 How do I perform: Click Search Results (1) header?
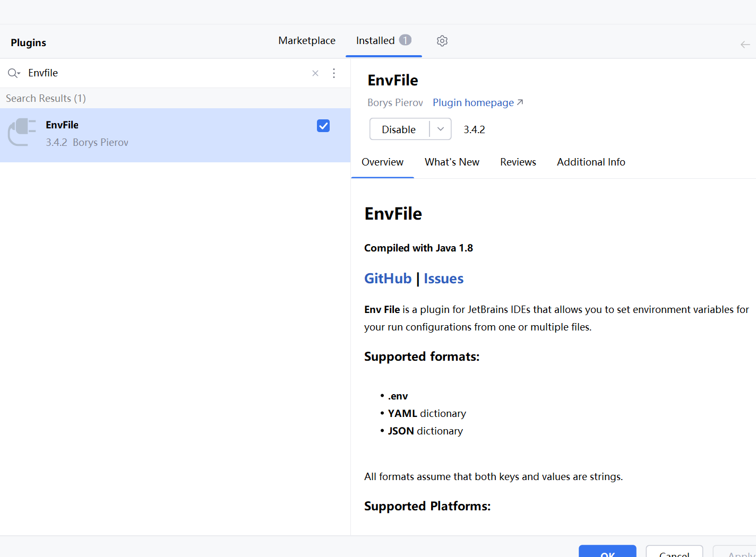tap(46, 98)
